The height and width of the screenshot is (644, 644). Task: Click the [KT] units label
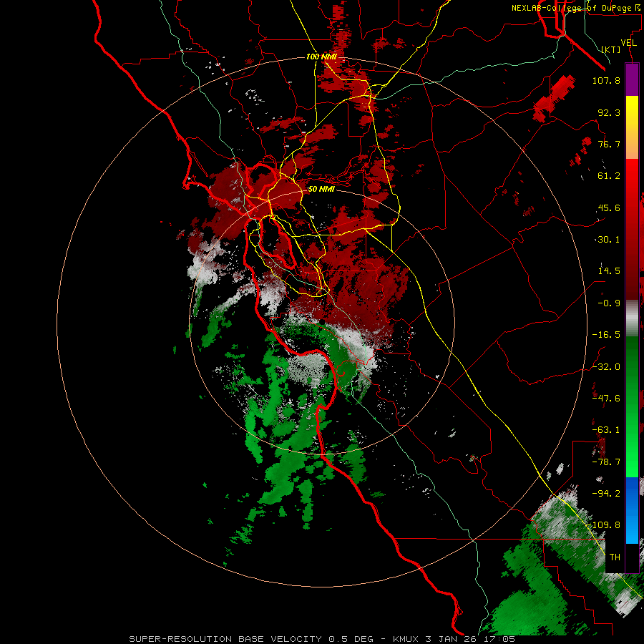[611, 49]
